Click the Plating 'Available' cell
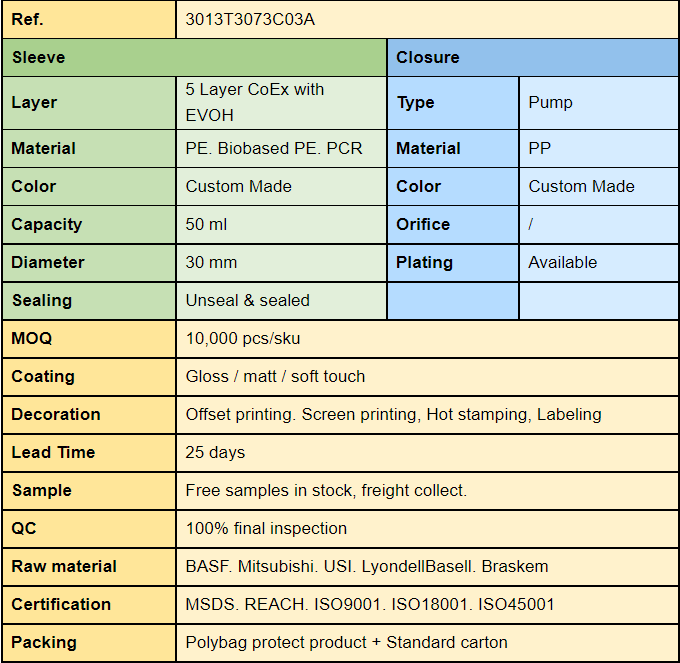This screenshot has width=680, height=663. pyautogui.click(x=598, y=262)
